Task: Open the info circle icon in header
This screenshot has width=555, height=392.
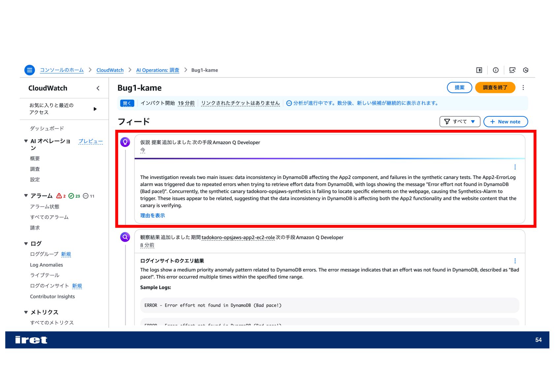Action: pos(496,70)
